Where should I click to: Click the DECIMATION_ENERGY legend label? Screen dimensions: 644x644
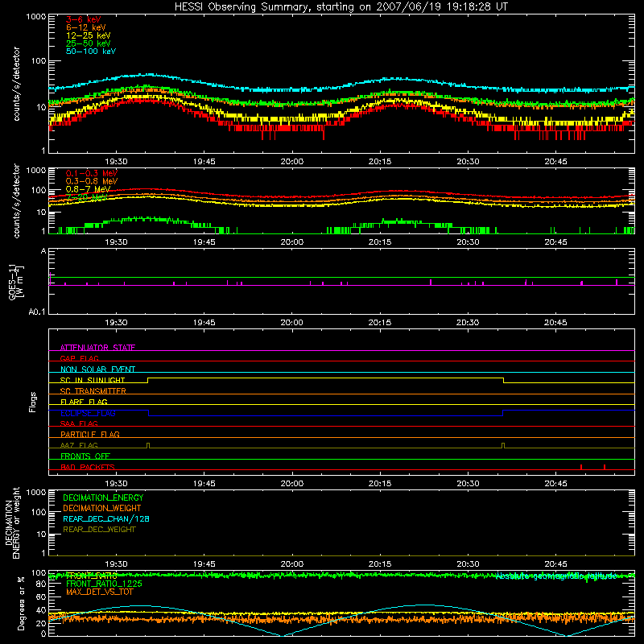click(x=103, y=497)
